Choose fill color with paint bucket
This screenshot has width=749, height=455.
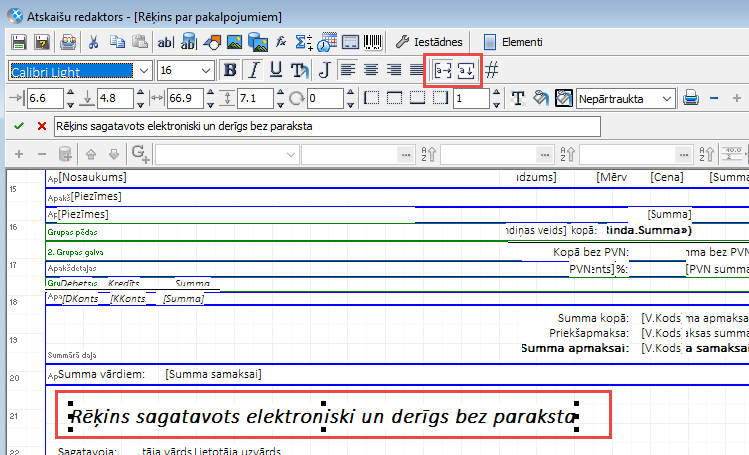click(x=541, y=98)
